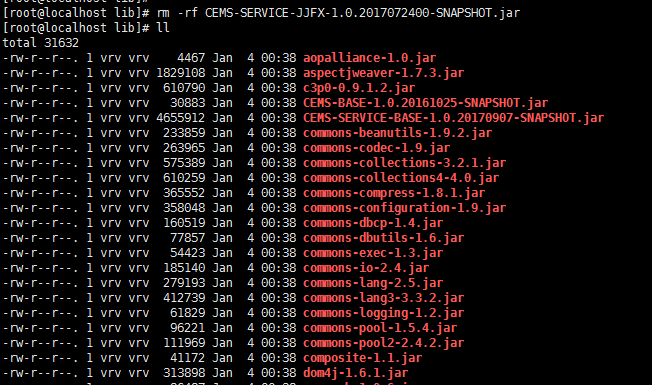Screen dimensions: 652x385
Task: Click the rm -rf command's JJFX jar argument
Action: 362,13
